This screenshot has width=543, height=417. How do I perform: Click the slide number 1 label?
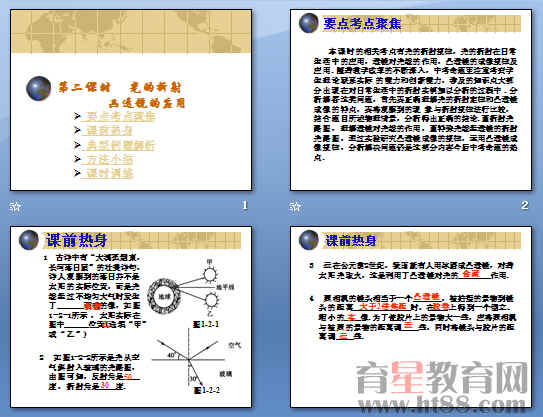tap(244, 205)
